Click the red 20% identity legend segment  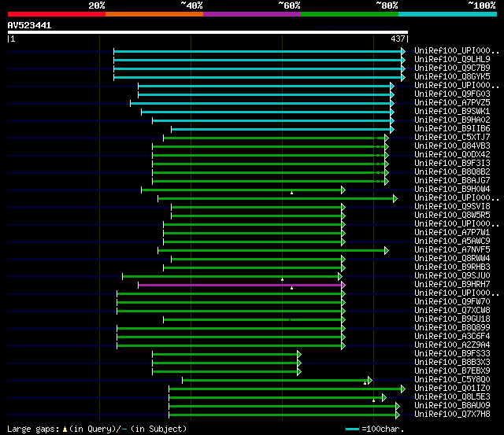point(57,14)
